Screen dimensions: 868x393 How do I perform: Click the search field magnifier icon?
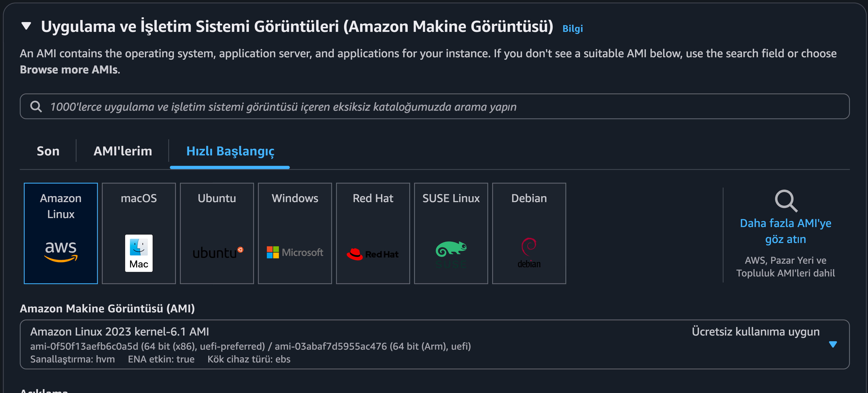pos(36,106)
